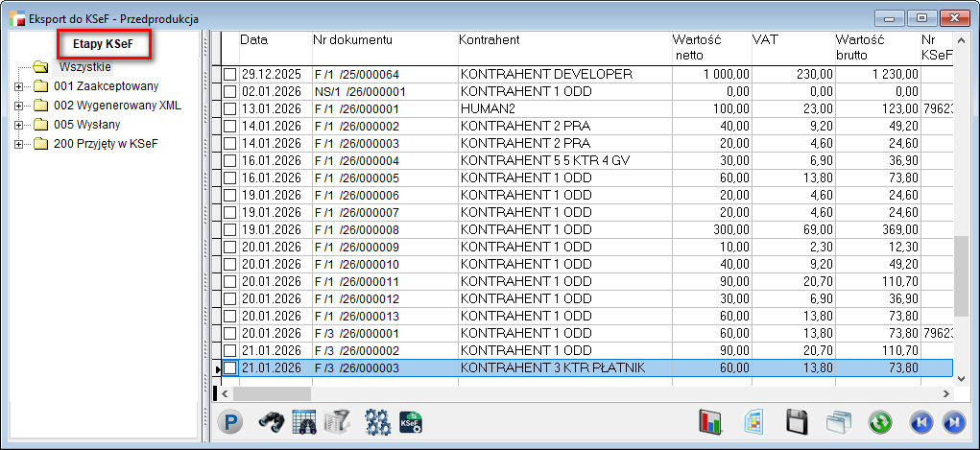Open the gears operations icon
Image resolution: width=980 pixels, height=450 pixels.
point(377,422)
